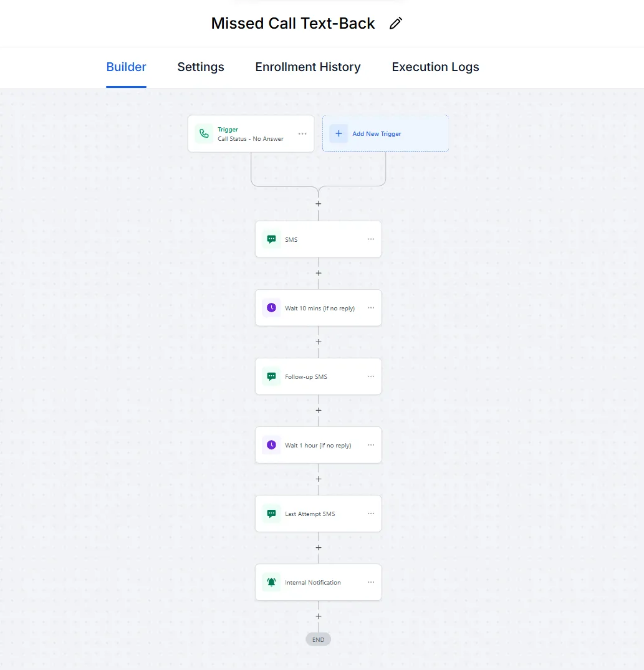Click the phone icon on the Trigger card
644x670 pixels.
(x=204, y=133)
